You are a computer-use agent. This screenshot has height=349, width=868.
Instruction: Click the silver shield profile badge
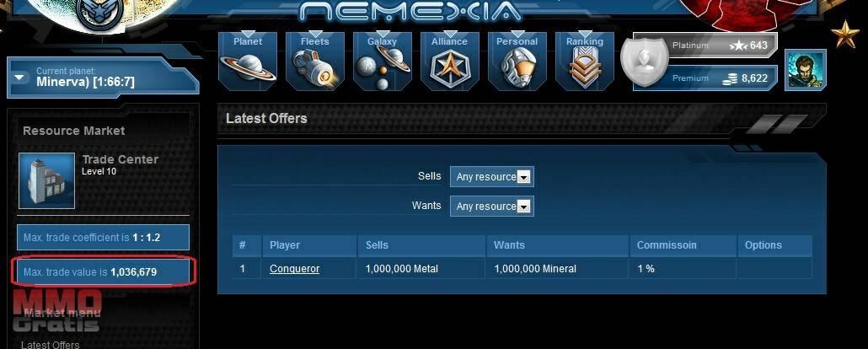click(x=642, y=60)
